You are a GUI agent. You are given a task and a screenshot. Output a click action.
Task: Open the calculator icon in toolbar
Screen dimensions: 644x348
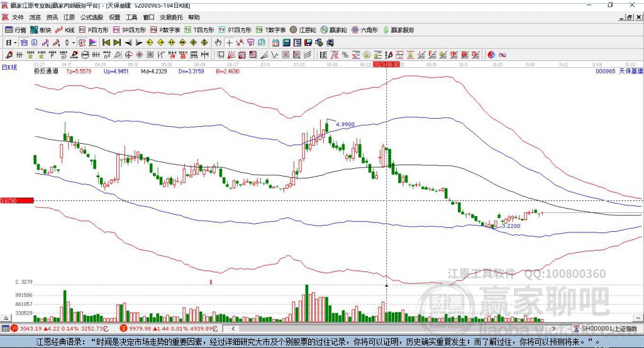tap(286, 43)
